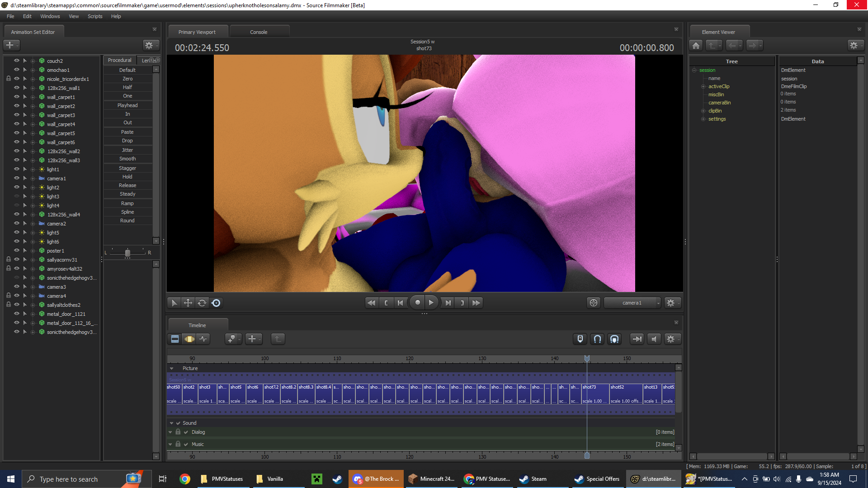Image resolution: width=868 pixels, height=488 pixels.
Task: Toggle visibility eye for couch2
Action: click(x=17, y=61)
